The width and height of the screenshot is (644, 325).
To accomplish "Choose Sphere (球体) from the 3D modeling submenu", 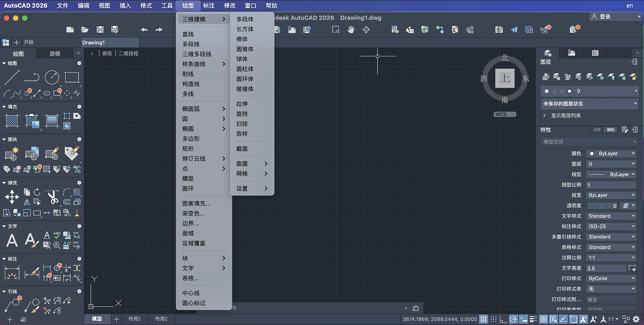I will 242,59.
